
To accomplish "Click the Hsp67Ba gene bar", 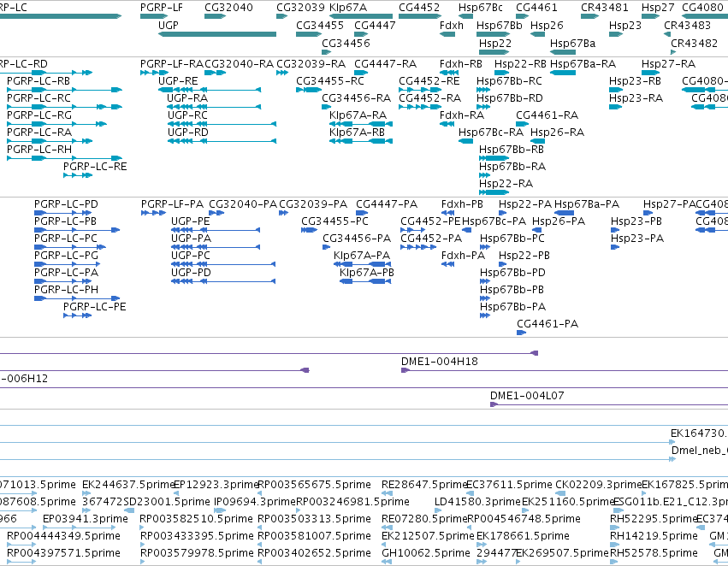I will coord(563,52).
